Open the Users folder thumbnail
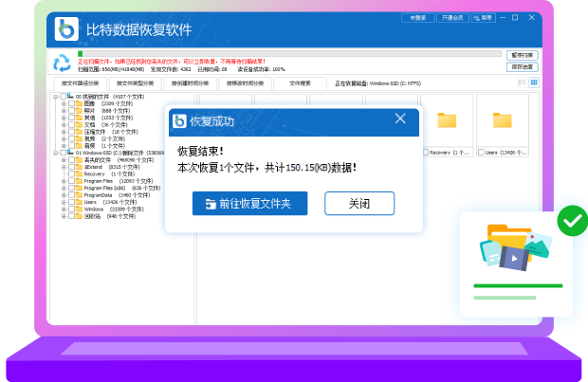The width and height of the screenshot is (588, 382). (x=503, y=120)
